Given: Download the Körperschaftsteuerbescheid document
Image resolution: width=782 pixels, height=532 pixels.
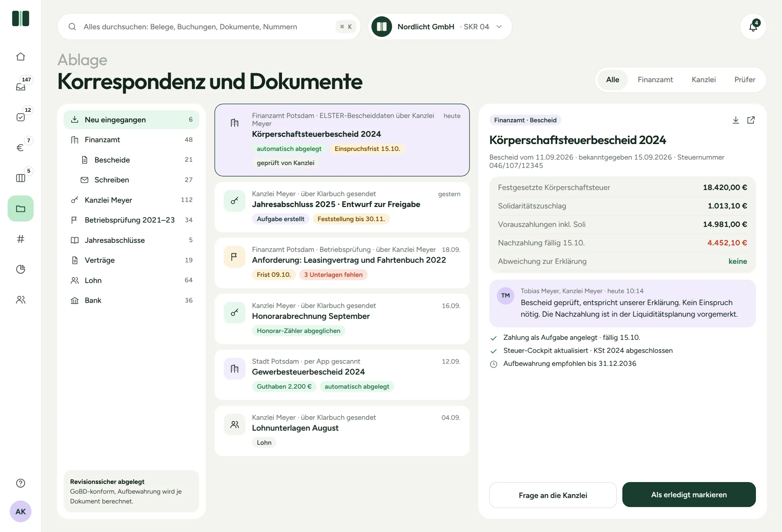Looking at the screenshot, I should point(736,120).
